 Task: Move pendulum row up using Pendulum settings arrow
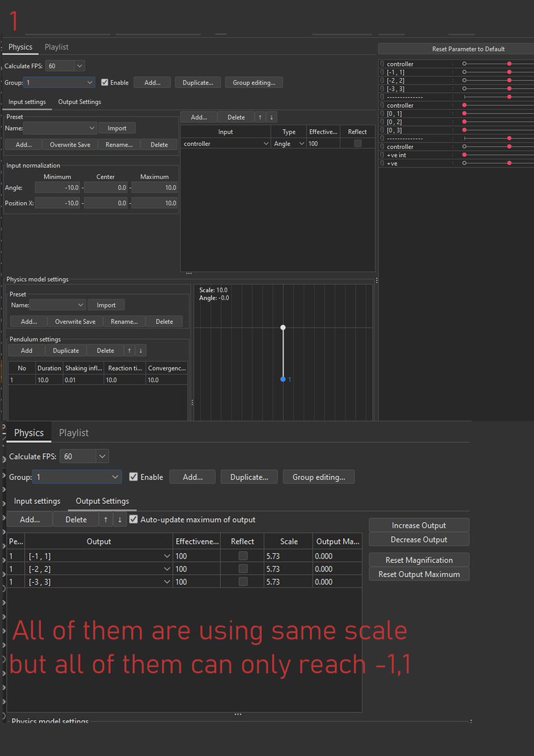tap(129, 351)
